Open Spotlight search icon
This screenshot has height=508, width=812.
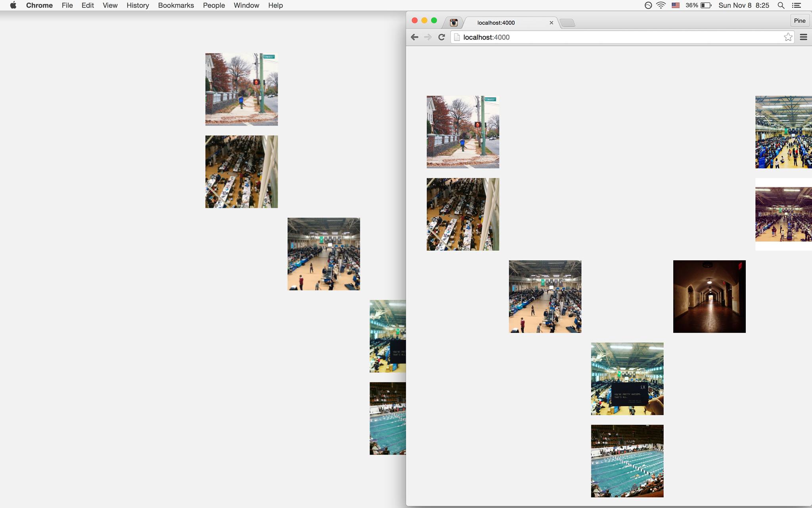tap(781, 5)
